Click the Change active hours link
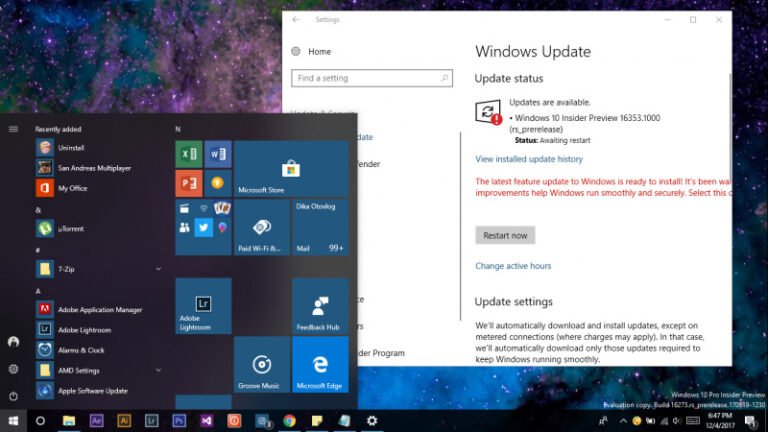Image resolution: width=768 pixels, height=432 pixels. [x=513, y=266]
